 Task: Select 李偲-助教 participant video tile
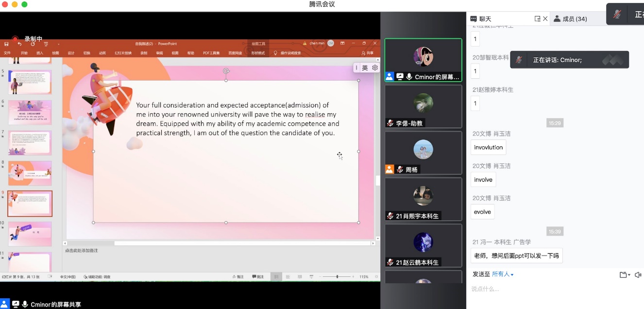coord(423,106)
